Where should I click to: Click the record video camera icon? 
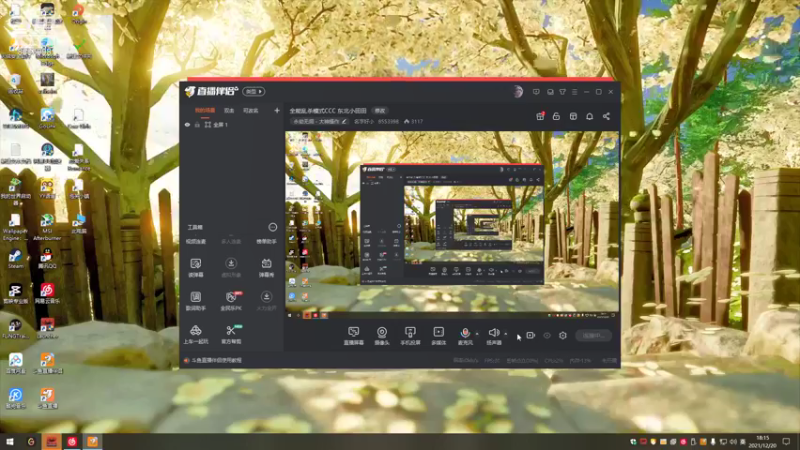pyautogui.click(x=531, y=335)
